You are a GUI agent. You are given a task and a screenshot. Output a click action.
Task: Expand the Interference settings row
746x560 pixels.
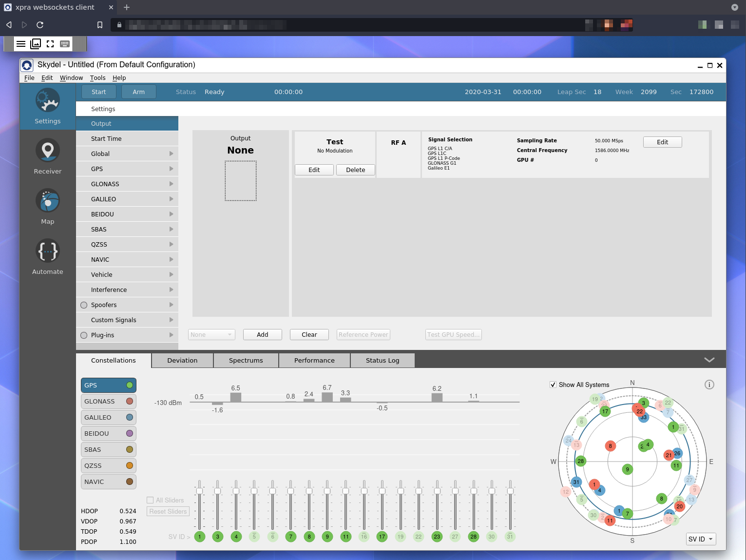tap(127, 290)
